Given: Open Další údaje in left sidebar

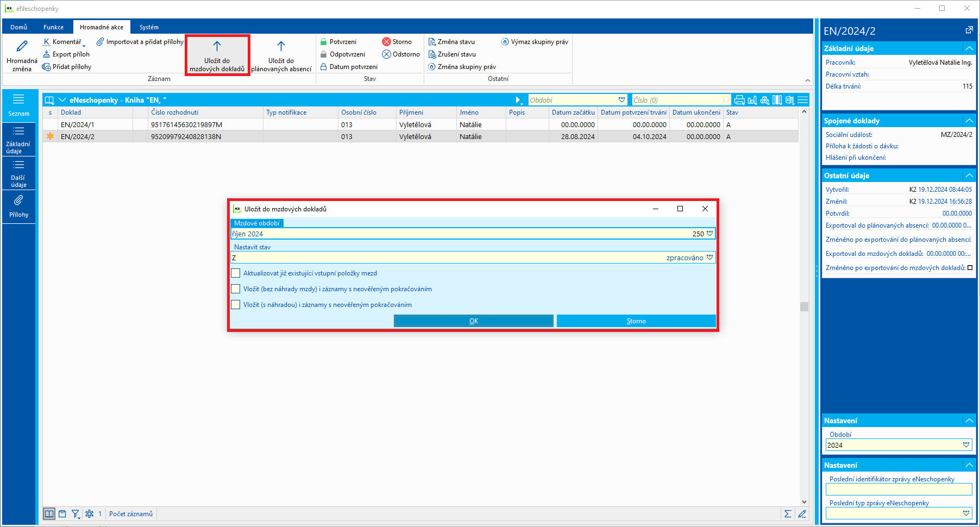Looking at the screenshot, I should coord(19,173).
